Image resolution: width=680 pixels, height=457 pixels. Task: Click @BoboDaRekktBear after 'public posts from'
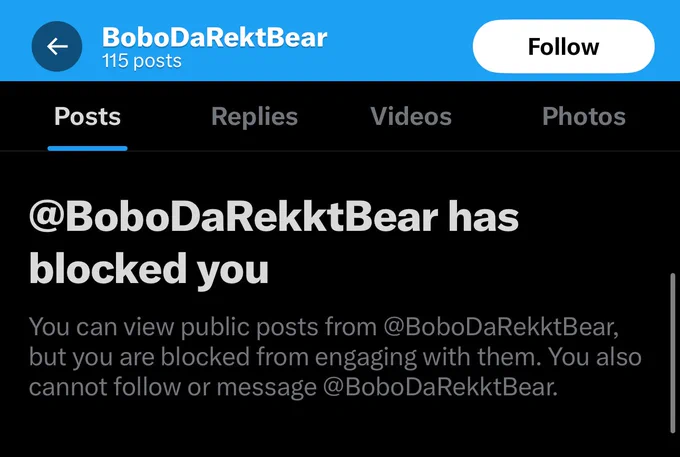pos(501,327)
